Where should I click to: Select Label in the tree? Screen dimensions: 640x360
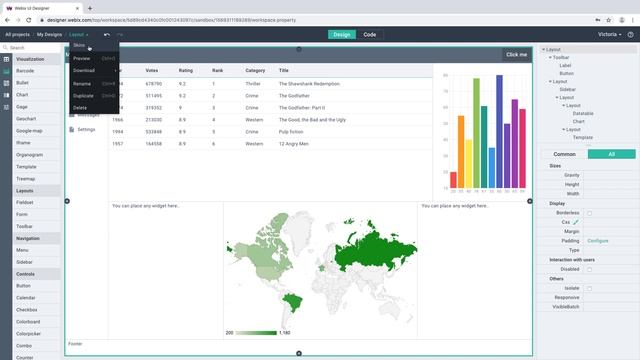pyautogui.click(x=565, y=65)
